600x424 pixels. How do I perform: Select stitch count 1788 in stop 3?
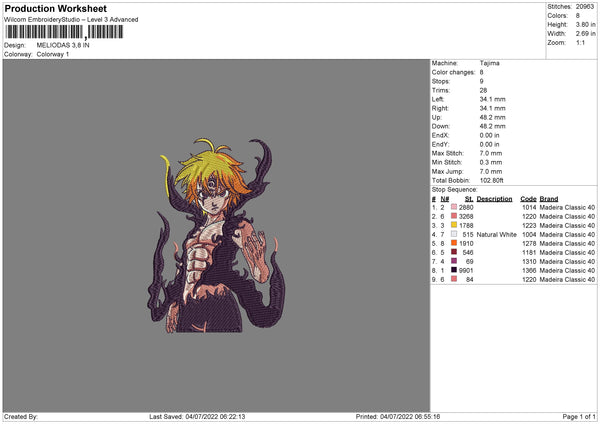pos(466,225)
